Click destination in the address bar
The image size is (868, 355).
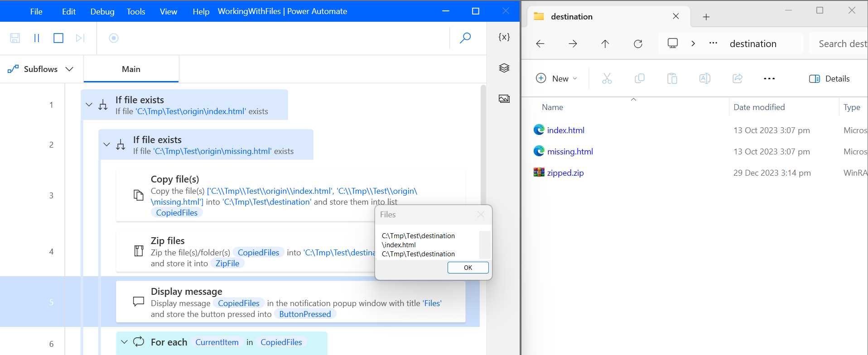pos(753,43)
